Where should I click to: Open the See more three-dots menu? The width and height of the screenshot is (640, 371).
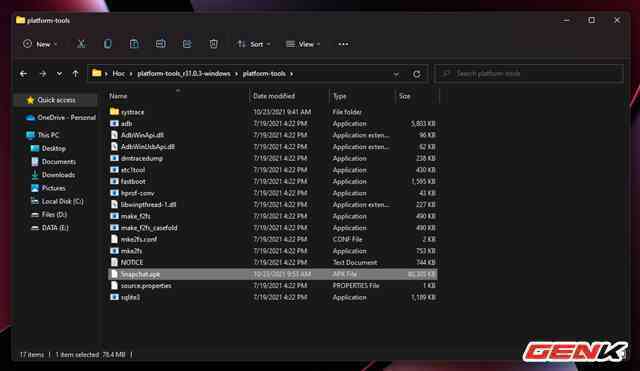click(343, 44)
